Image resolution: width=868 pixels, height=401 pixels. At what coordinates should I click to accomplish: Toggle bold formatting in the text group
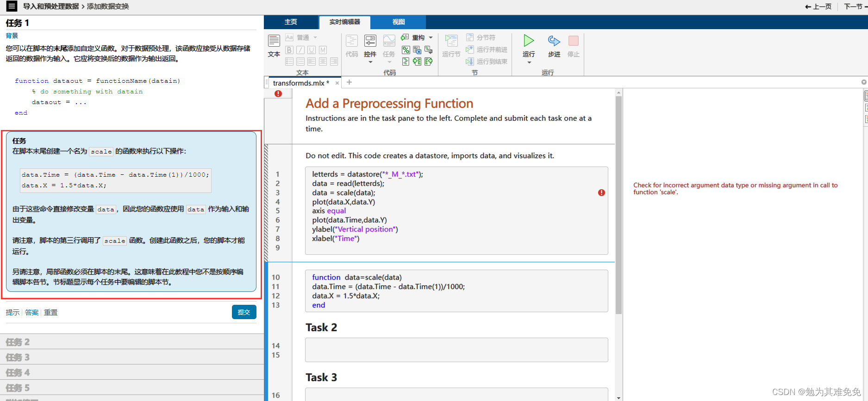[x=289, y=50]
